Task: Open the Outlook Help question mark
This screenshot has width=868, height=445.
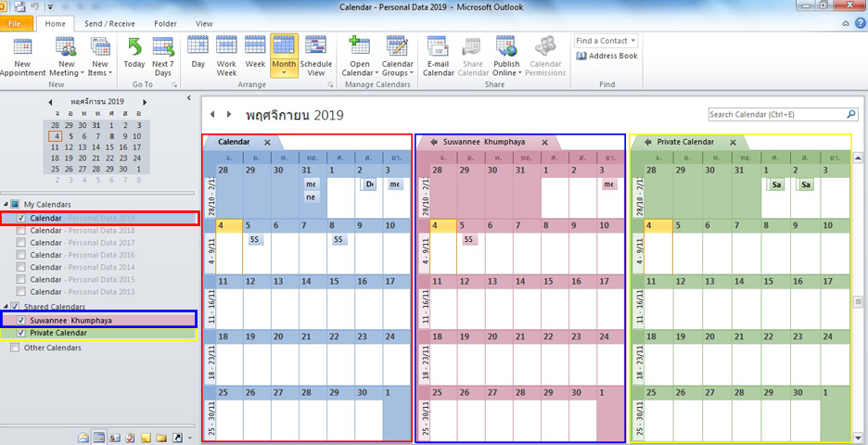Action: (x=860, y=23)
